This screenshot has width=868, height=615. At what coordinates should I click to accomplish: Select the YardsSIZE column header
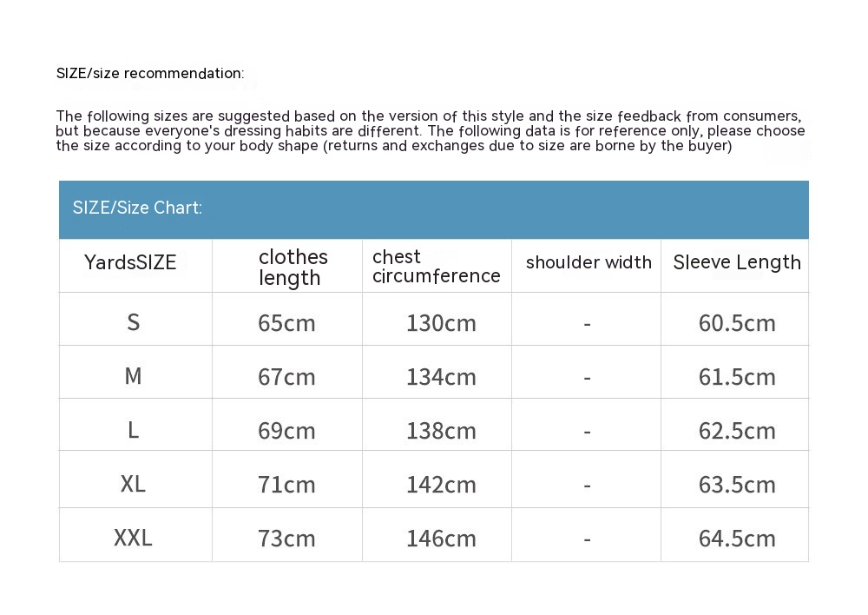click(130, 262)
